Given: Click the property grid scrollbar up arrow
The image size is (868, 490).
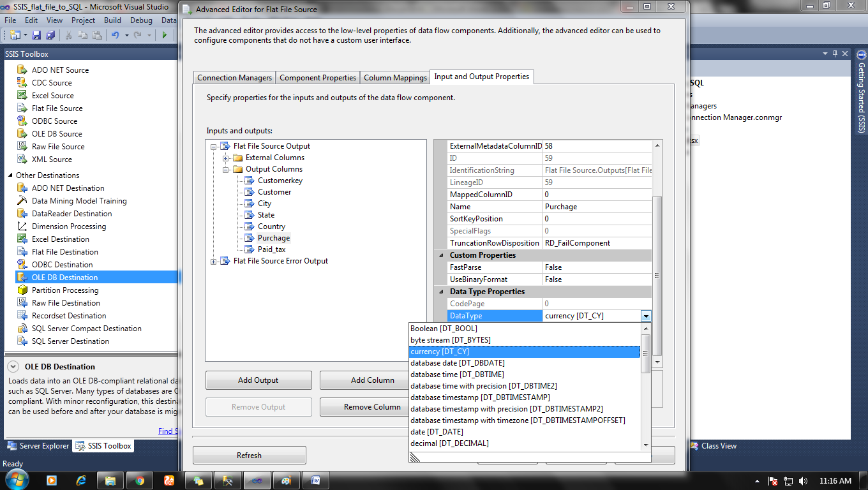Looking at the screenshot, I should (x=657, y=146).
